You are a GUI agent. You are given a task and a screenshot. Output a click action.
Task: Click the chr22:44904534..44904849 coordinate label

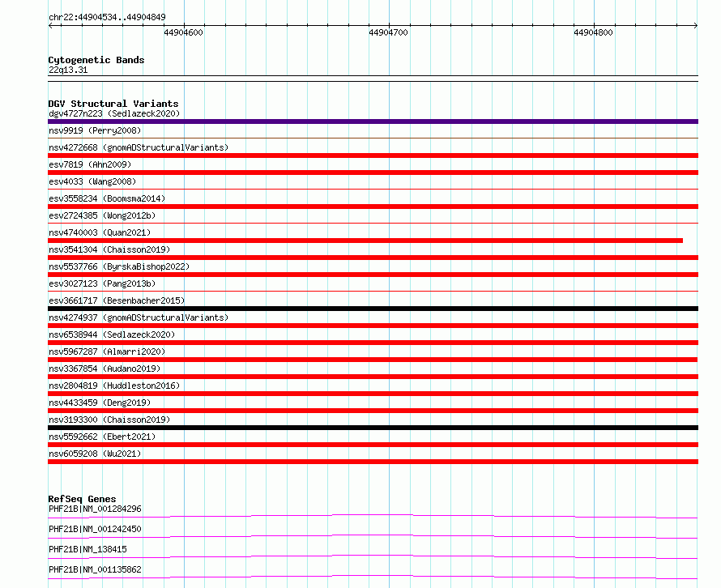[107, 17]
